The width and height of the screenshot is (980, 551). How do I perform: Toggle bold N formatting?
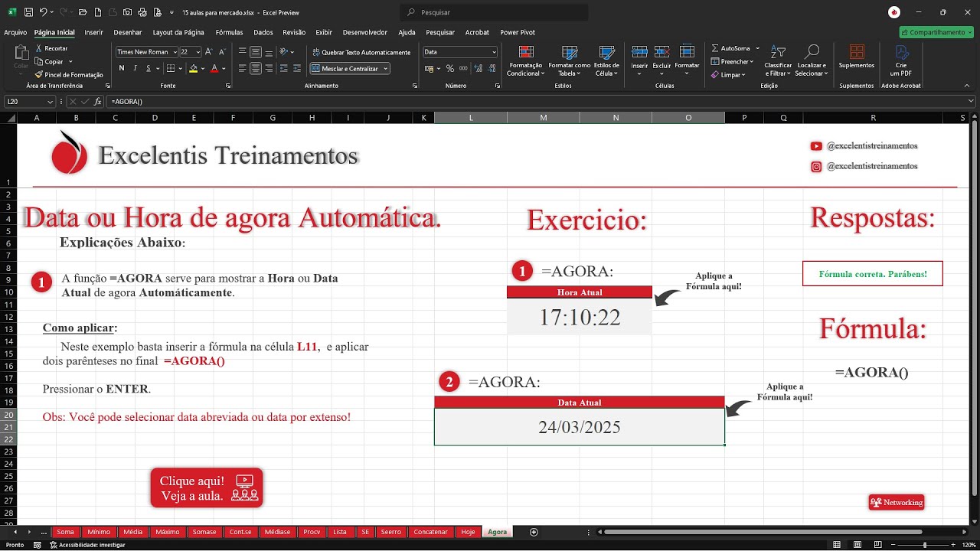(122, 68)
